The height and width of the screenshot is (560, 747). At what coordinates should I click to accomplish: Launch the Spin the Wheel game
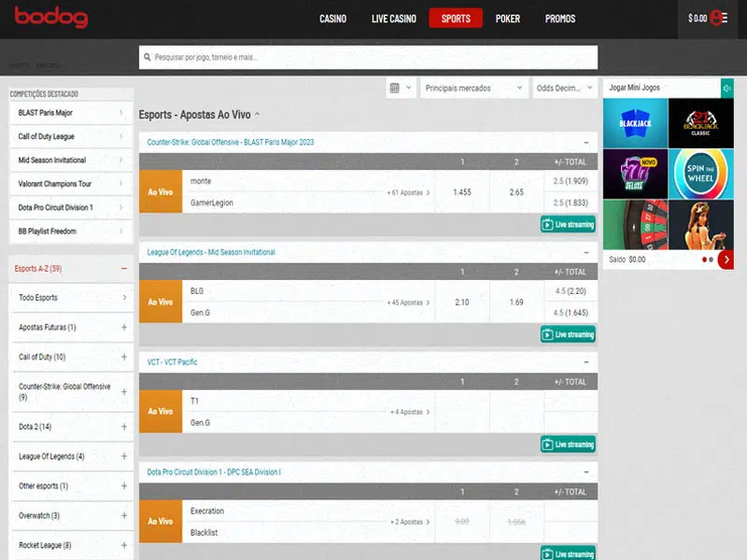click(700, 174)
